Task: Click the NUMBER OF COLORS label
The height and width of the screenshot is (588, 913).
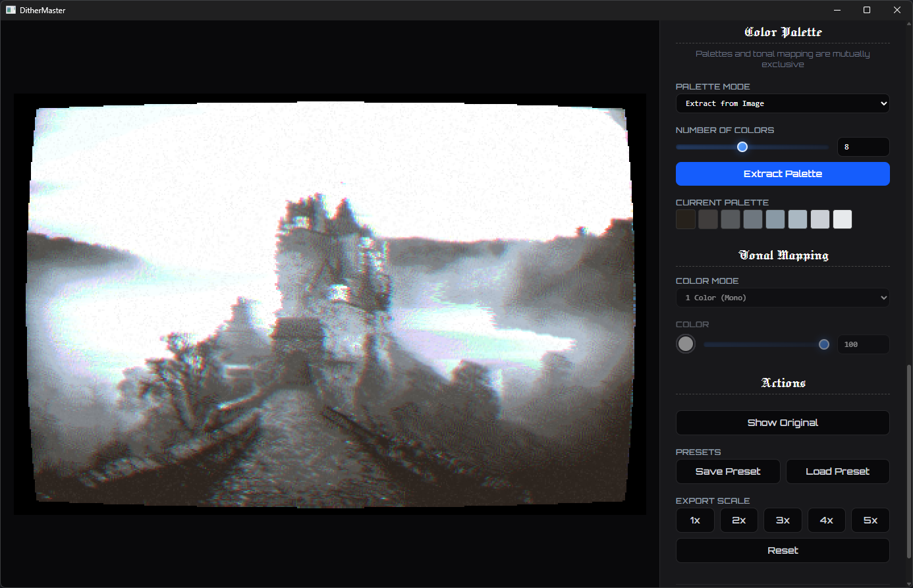Action: click(725, 130)
